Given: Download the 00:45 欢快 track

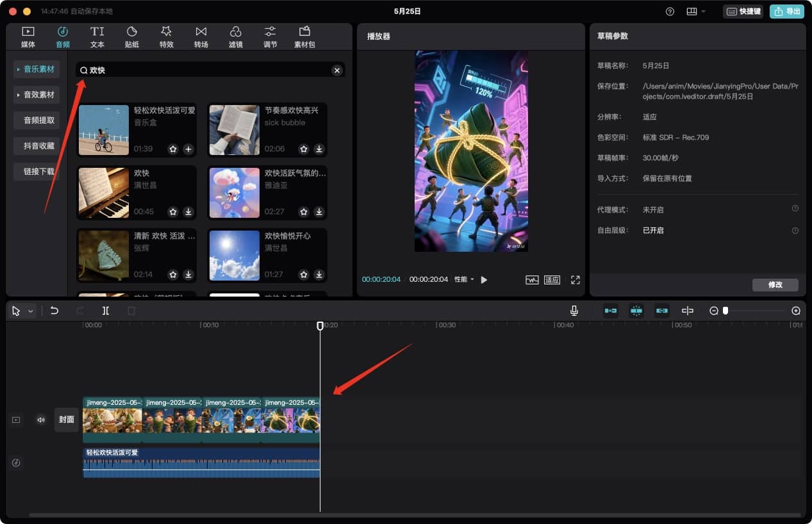Looking at the screenshot, I should 188,212.
